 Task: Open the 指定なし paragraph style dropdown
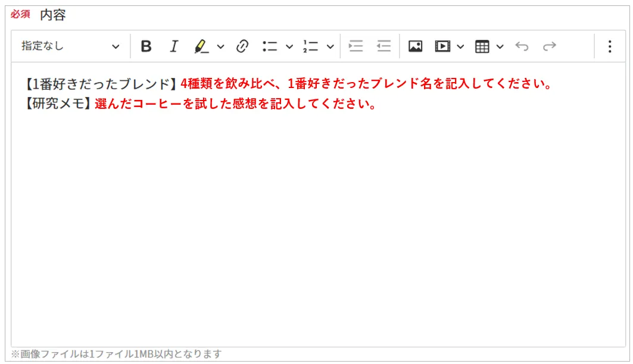pos(70,46)
